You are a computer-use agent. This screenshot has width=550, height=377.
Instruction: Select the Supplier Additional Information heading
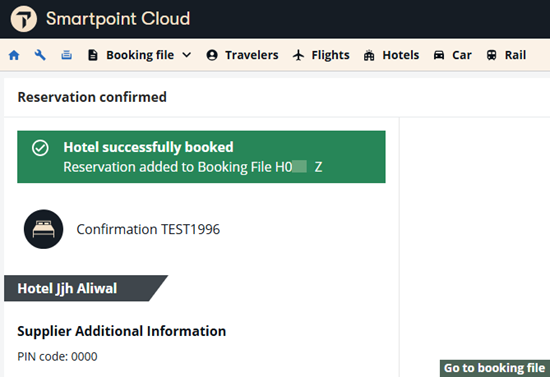tap(121, 331)
